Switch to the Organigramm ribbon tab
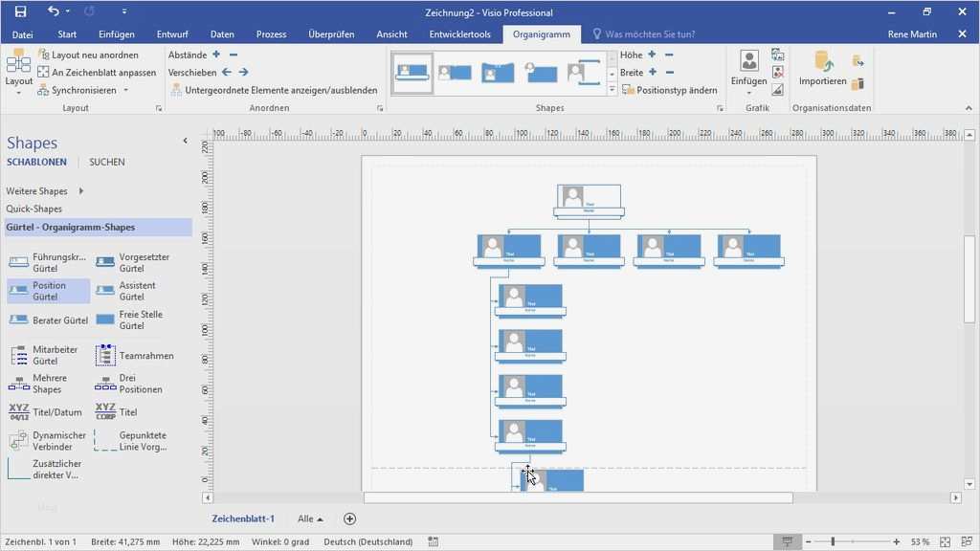 [x=542, y=33]
